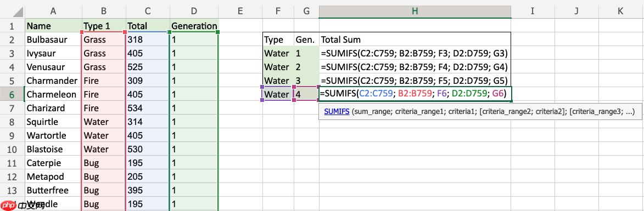Viewport: 644px width, 211px height.
Task: Click the Water cell in row 3 of column F
Action: tap(278, 53)
